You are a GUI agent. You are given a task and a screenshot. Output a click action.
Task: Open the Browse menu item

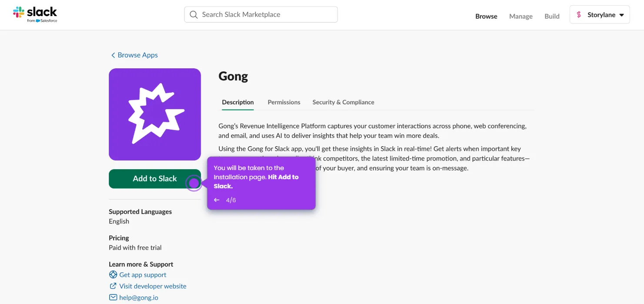(x=486, y=16)
